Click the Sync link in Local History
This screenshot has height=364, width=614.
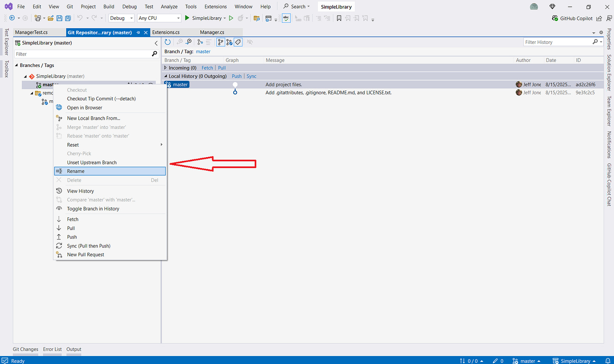pyautogui.click(x=251, y=76)
